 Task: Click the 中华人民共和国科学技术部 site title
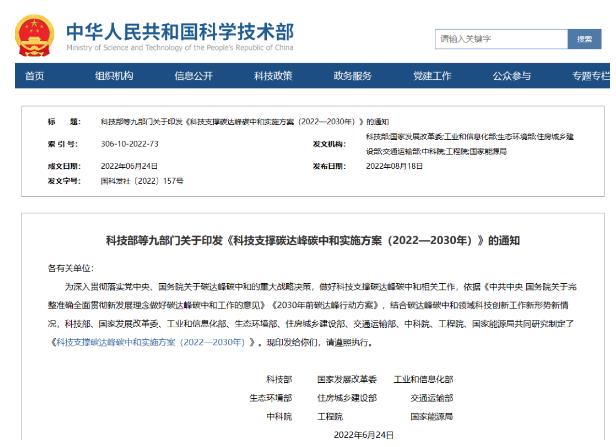point(180,29)
